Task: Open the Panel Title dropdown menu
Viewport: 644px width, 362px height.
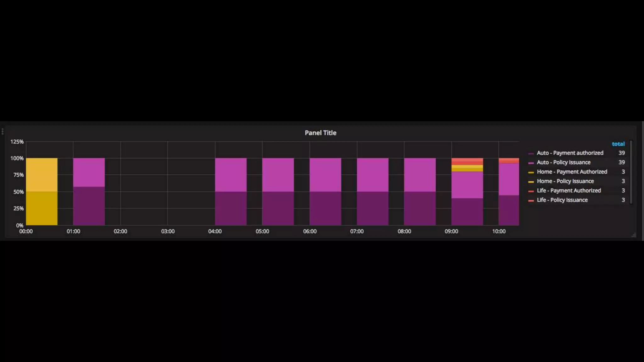Action: click(320, 133)
